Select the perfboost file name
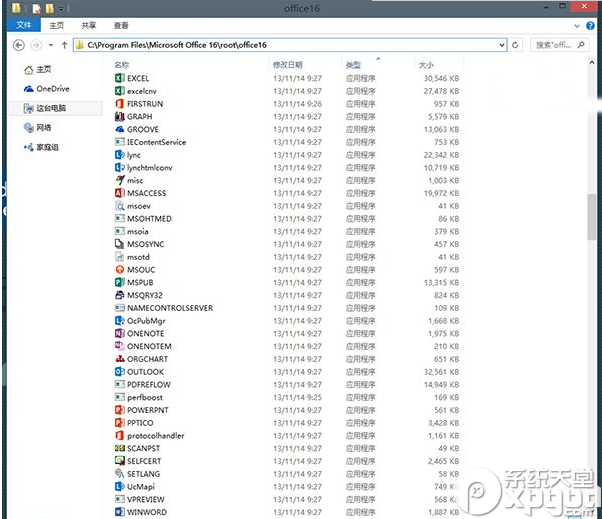Image resolution: width=602 pixels, height=519 pixels. (145, 397)
